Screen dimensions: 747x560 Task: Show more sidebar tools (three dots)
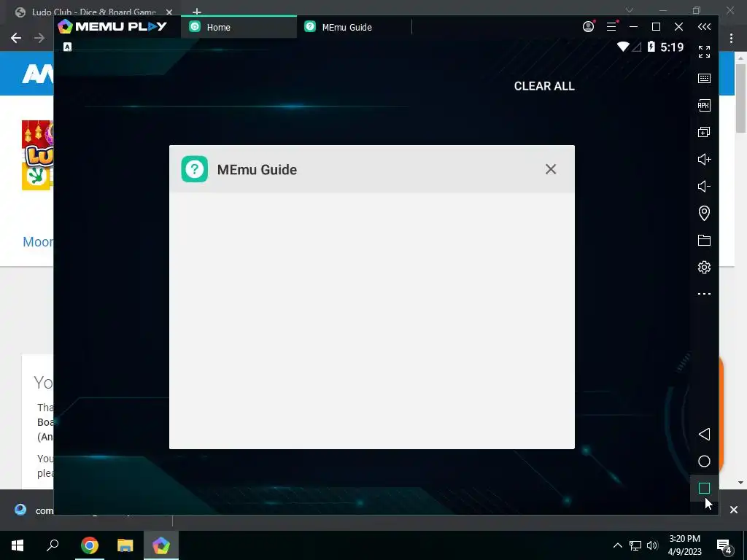point(704,294)
